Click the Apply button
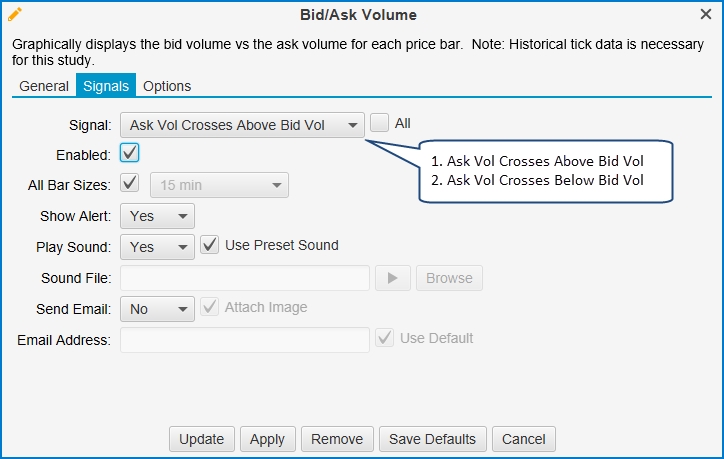724x459 pixels. [x=267, y=439]
